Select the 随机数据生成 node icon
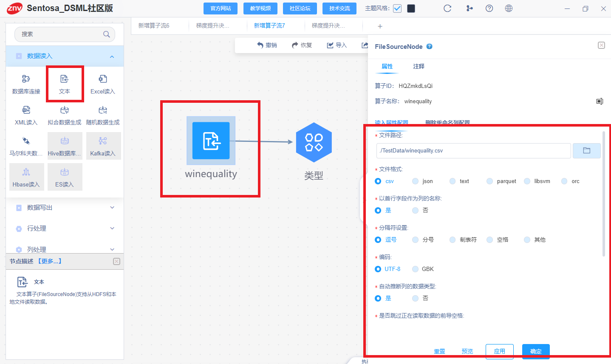The image size is (611, 364). 103,110
